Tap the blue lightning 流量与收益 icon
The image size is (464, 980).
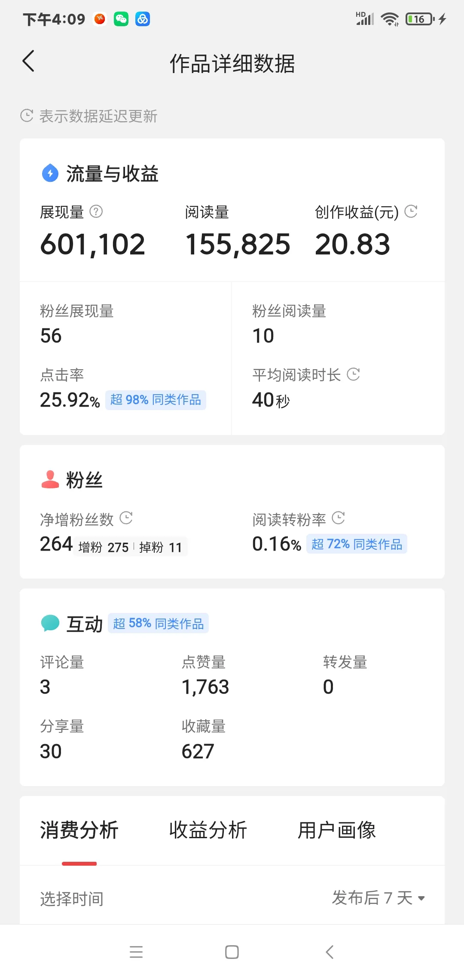click(50, 173)
